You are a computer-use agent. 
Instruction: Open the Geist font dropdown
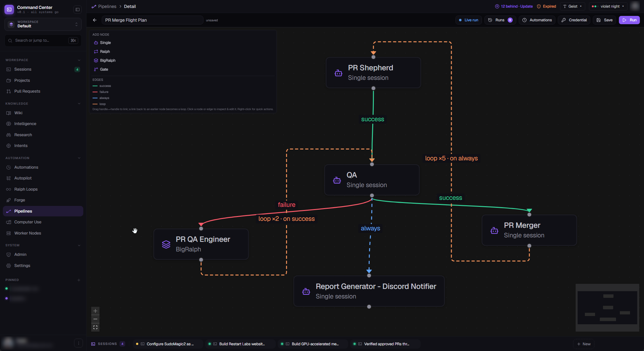572,6
